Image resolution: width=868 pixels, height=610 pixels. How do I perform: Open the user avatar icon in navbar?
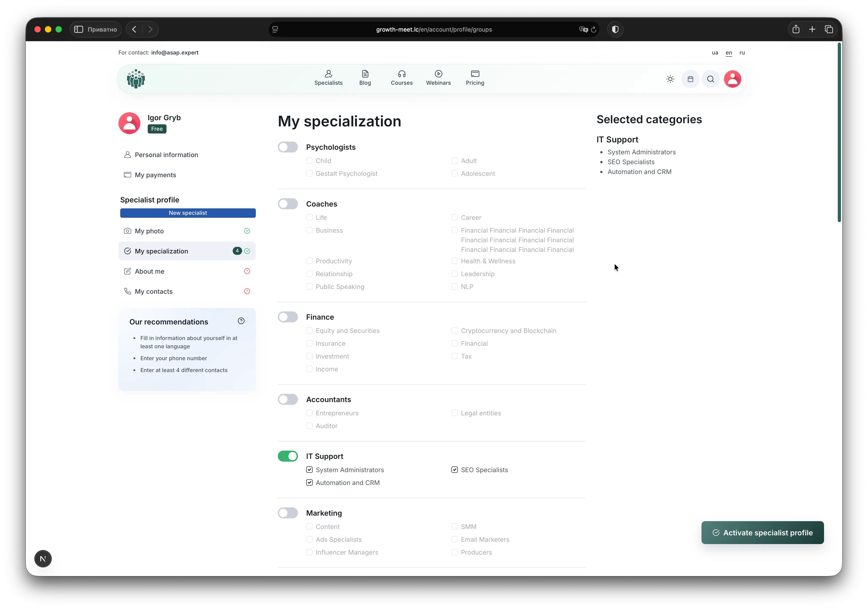click(x=732, y=79)
